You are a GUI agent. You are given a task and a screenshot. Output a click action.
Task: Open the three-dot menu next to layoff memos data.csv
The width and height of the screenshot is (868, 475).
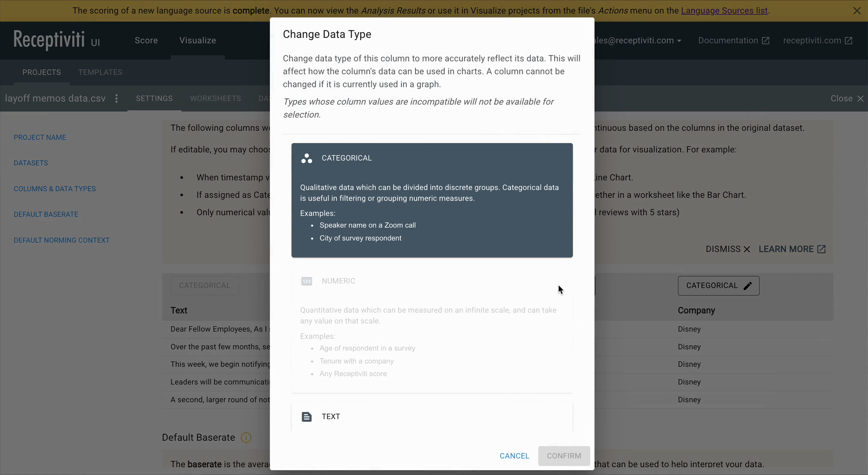tap(116, 98)
